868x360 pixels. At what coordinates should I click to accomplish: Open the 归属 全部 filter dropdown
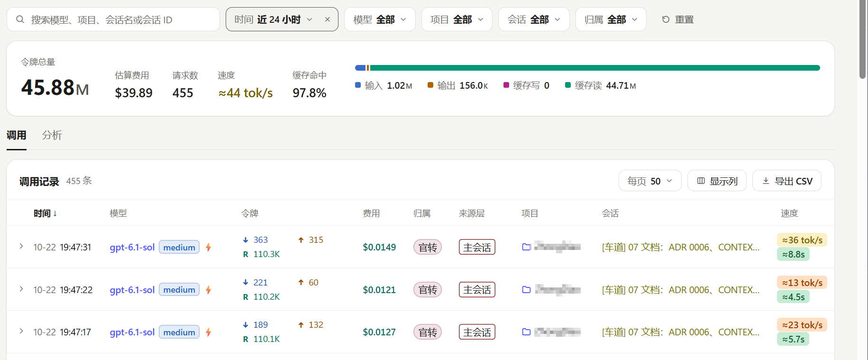tap(611, 19)
